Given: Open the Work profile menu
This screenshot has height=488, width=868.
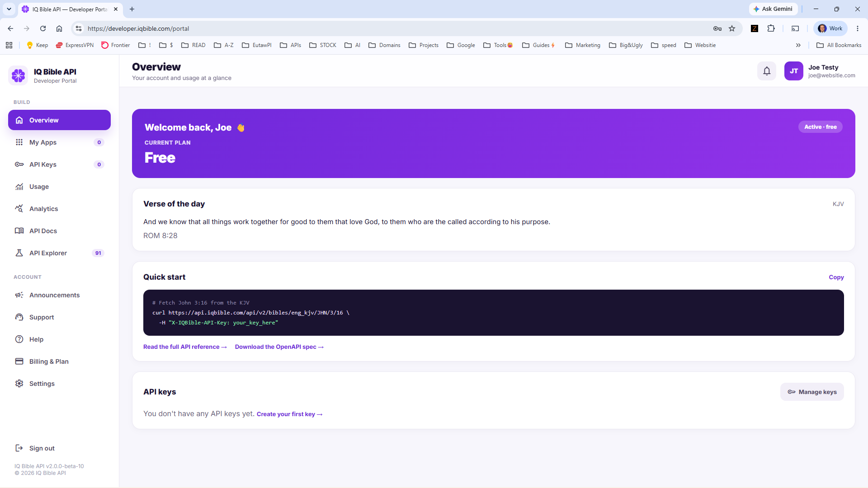Looking at the screenshot, I should pyautogui.click(x=830, y=28).
